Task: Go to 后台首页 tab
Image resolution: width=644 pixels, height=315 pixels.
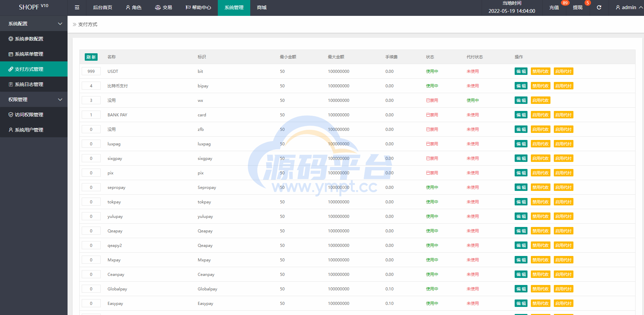Action: pyautogui.click(x=103, y=7)
